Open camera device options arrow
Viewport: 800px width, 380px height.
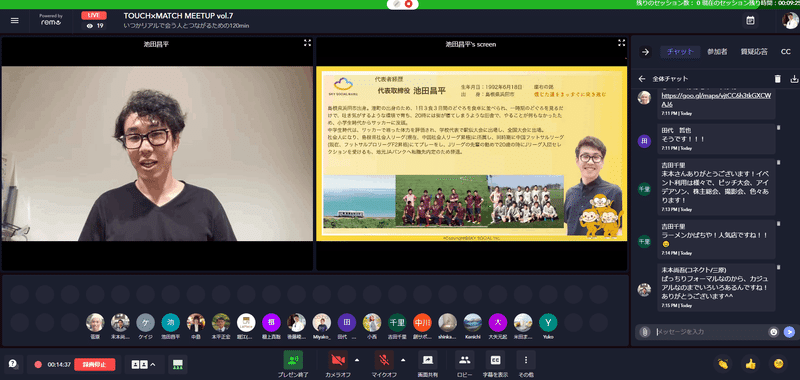357,360
